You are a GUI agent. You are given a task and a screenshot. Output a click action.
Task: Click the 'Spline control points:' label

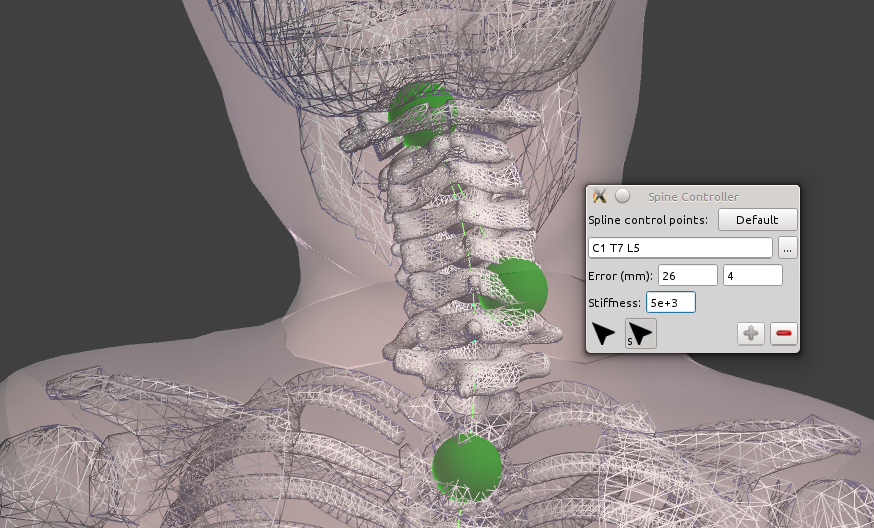(x=648, y=220)
